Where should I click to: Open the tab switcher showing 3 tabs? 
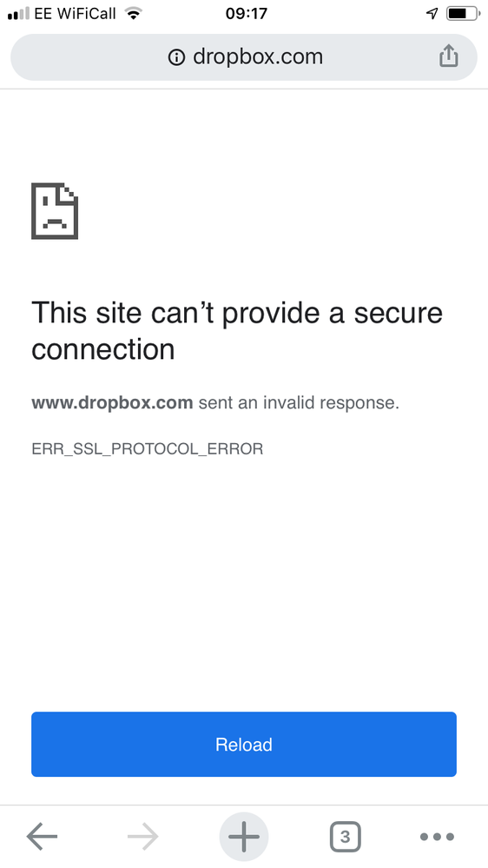click(x=346, y=837)
